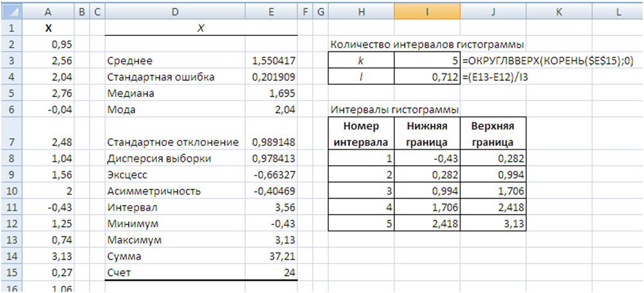Click sum value 37,21
The width and height of the screenshot is (644, 293).
pos(271,256)
